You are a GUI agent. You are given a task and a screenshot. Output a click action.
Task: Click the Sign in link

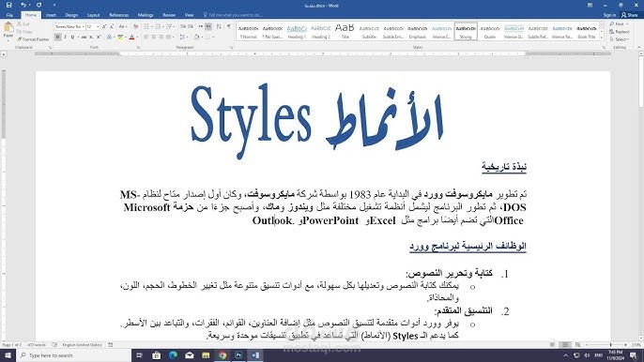point(609,15)
